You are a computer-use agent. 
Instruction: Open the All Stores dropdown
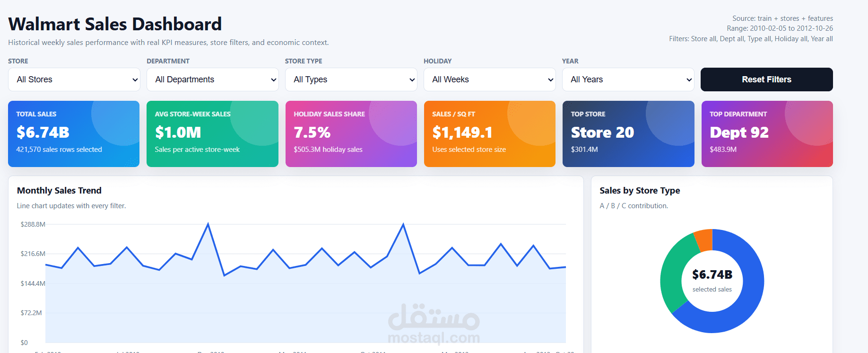74,79
